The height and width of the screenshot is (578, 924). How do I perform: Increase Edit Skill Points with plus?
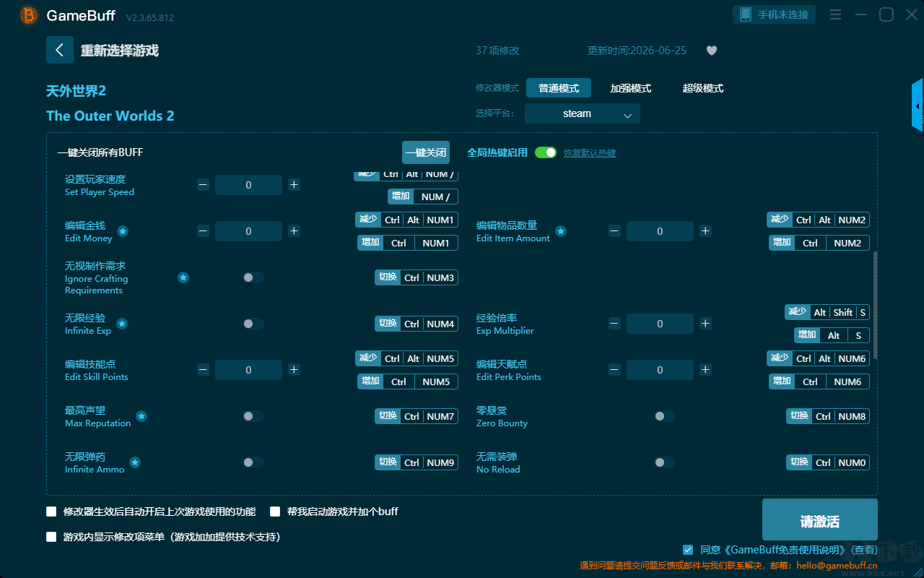point(294,370)
